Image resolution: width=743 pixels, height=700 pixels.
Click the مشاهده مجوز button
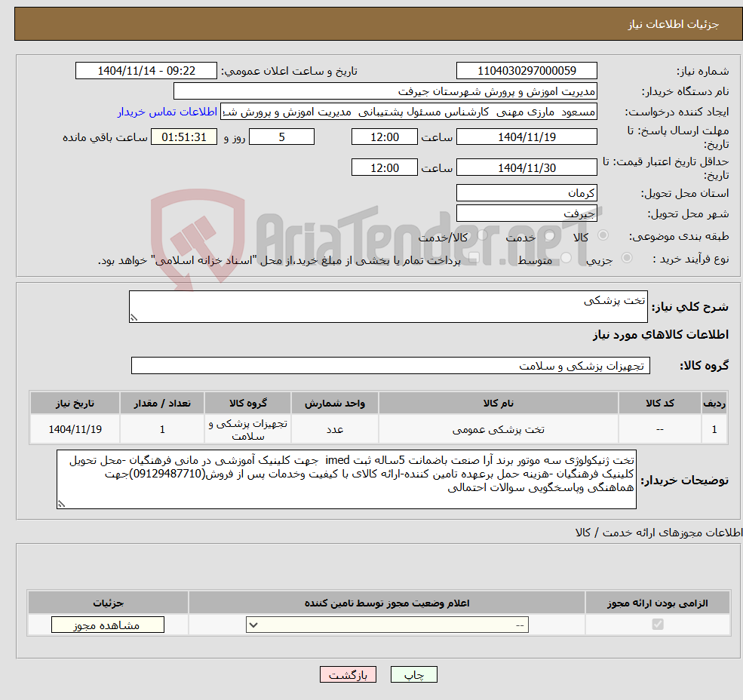click(108, 625)
